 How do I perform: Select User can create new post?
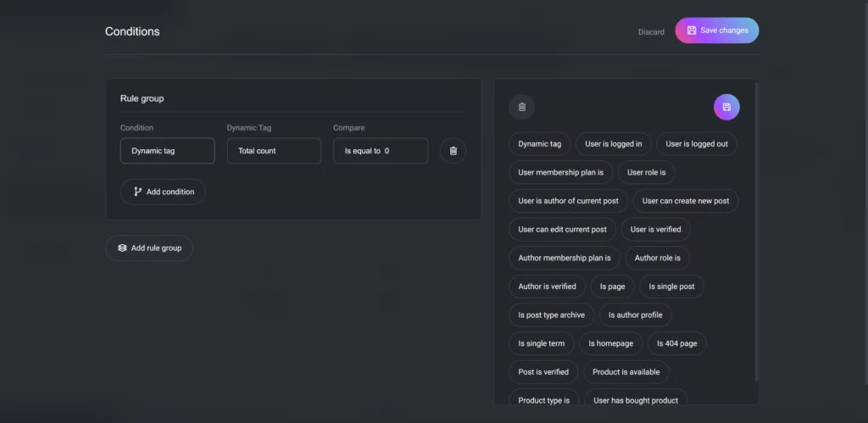click(685, 201)
